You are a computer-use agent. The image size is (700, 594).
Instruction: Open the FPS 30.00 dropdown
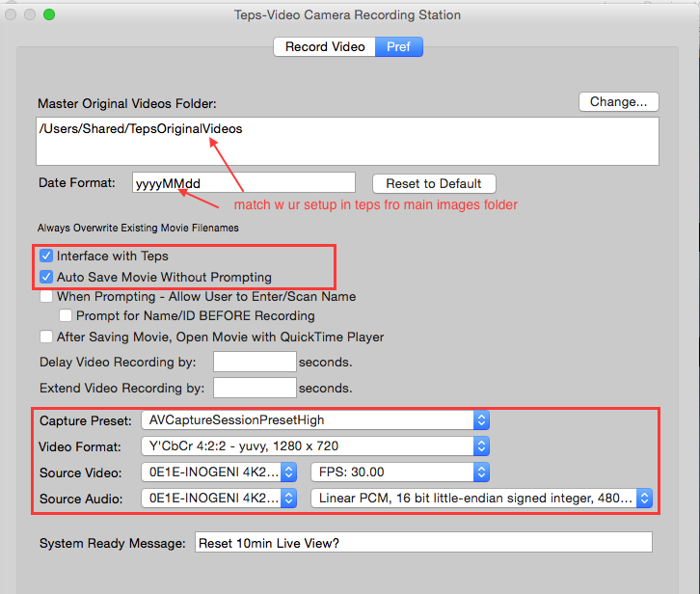pyautogui.click(x=400, y=472)
